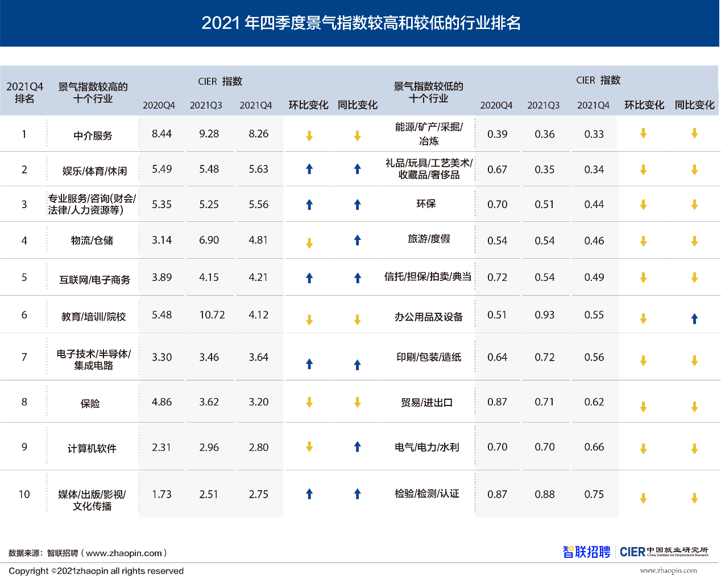The height and width of the screenshot is (588, 721).
Task: Click 环保 row 环比变化 down arrow
Action: coord(643,205)
